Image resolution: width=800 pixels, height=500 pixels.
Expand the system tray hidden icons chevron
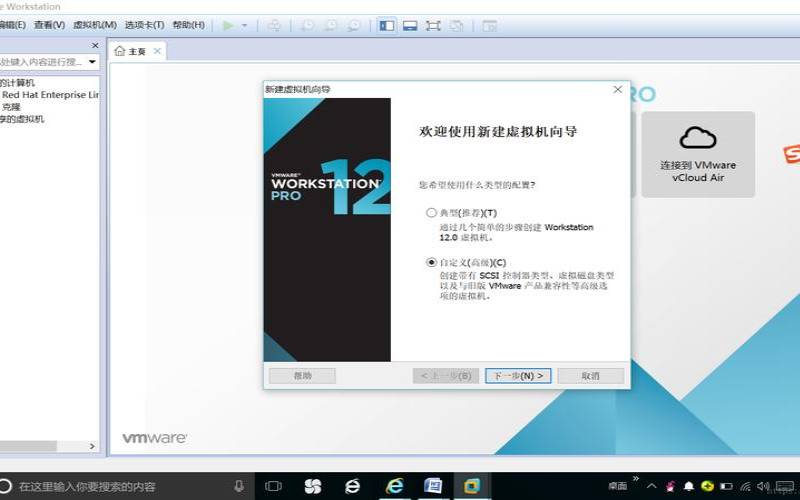[x=652, y=486]
